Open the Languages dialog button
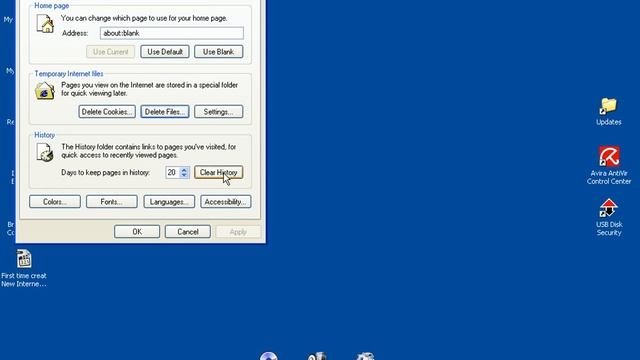640x360 pixels. click(x=169, y=202)
